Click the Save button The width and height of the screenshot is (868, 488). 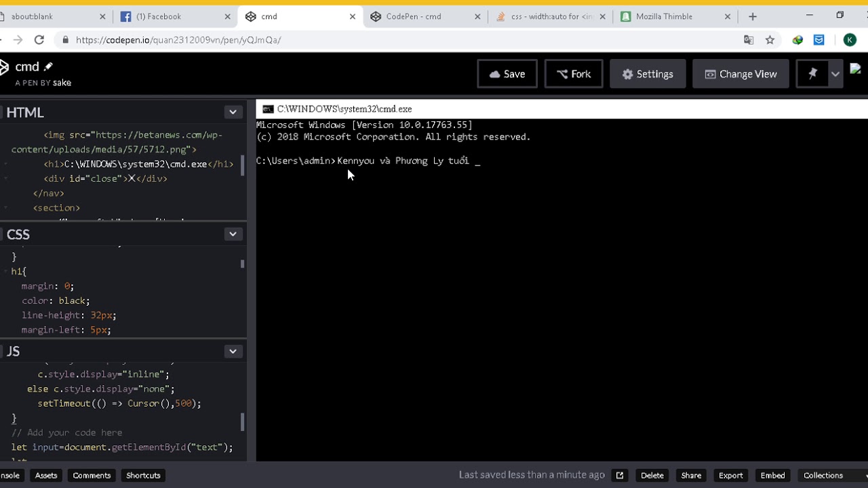click(507, 74)
